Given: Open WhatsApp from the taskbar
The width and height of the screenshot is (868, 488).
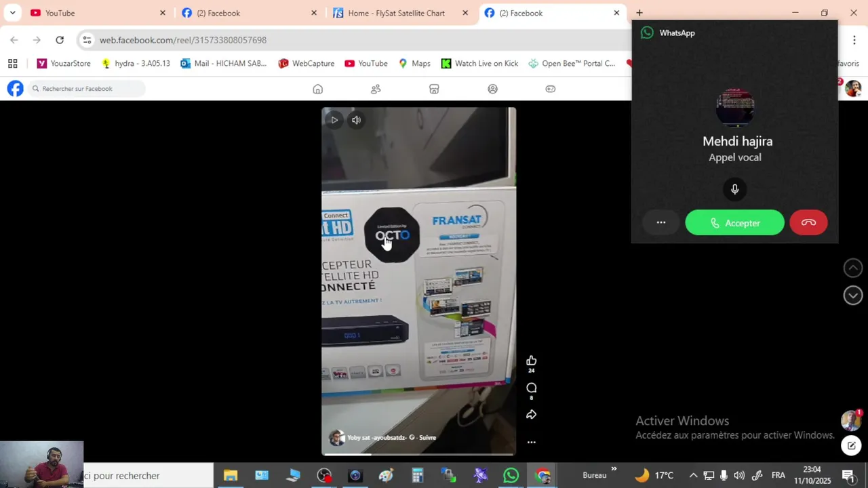Looking at the screenshot, I should pos(511,476).
